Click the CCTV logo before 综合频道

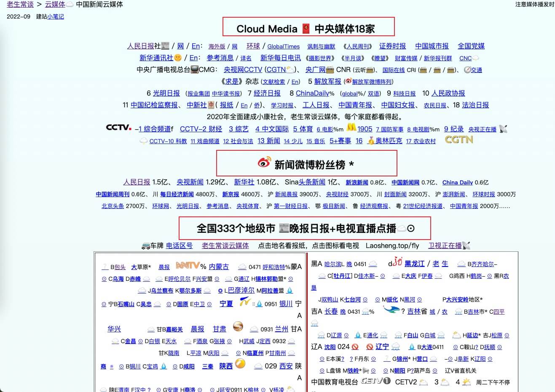pyautogui.click(x=119, y=127)
